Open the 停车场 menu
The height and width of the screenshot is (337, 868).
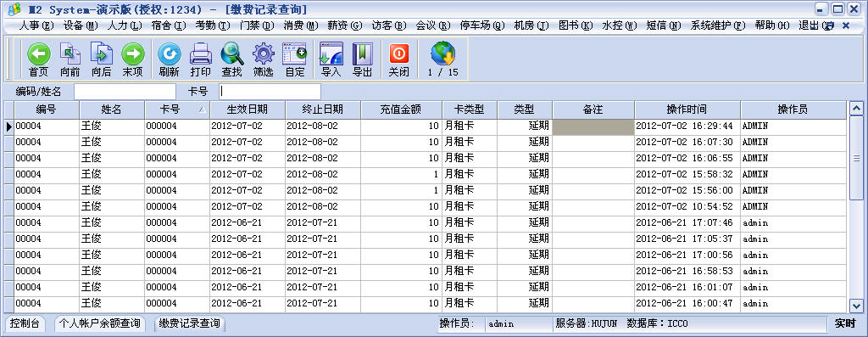pos(482,26)
